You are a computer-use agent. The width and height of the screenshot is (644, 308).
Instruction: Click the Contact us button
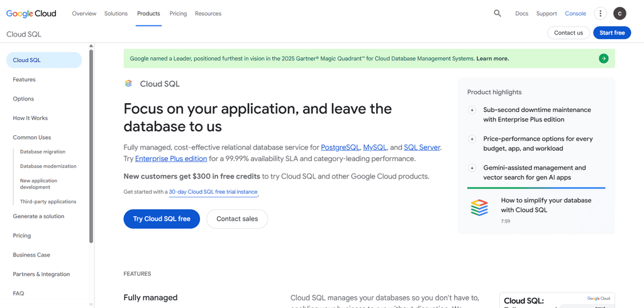click(569, 33)
